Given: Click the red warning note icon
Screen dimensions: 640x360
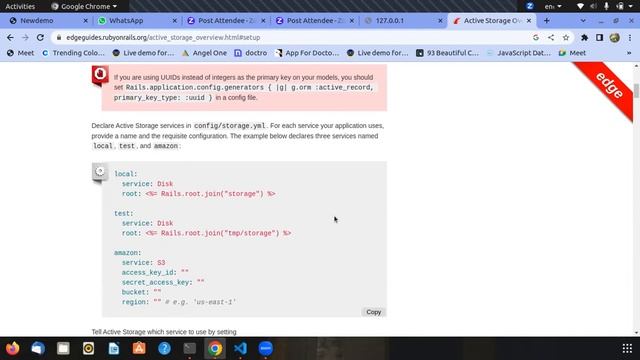Looking at the screenshot, I should click(100, 76).
